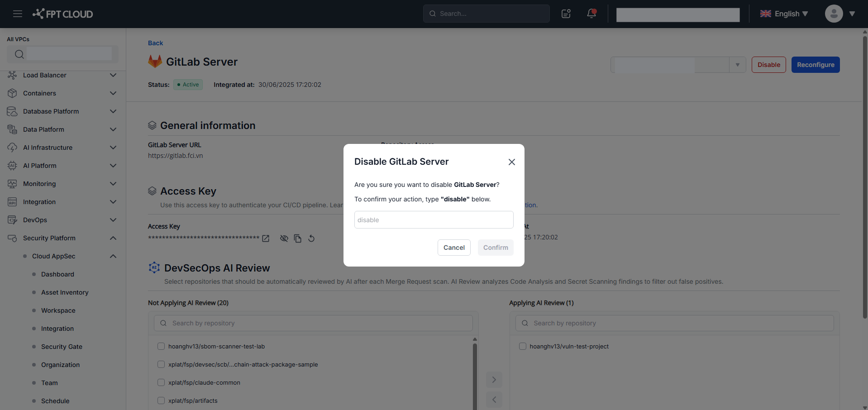
Task: Click the Containers sidebar icon
Action: pos(12,93)
